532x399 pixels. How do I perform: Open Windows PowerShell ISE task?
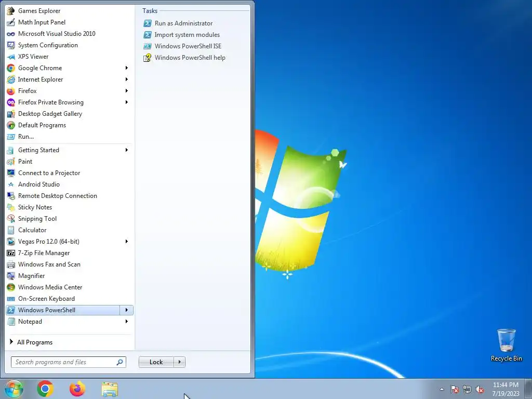pyautogui.click(x=182, y=46)
